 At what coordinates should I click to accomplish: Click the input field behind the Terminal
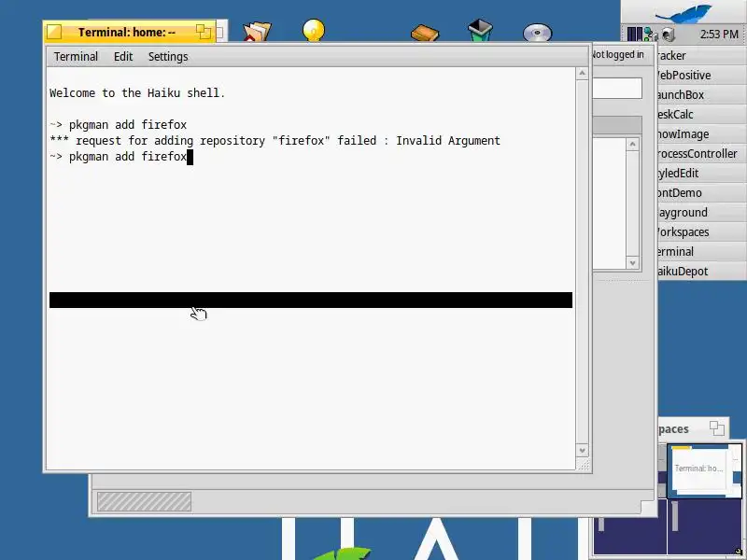click(617, 88)
